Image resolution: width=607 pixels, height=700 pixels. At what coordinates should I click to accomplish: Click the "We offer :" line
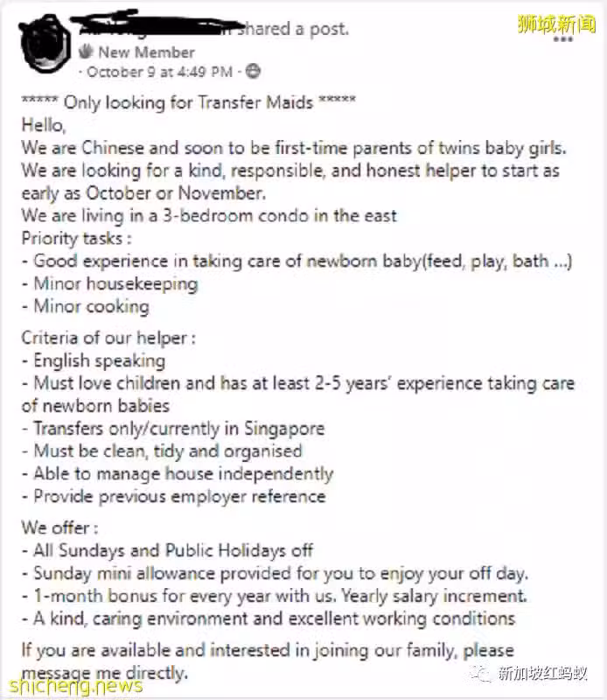[x=59, y=528]
